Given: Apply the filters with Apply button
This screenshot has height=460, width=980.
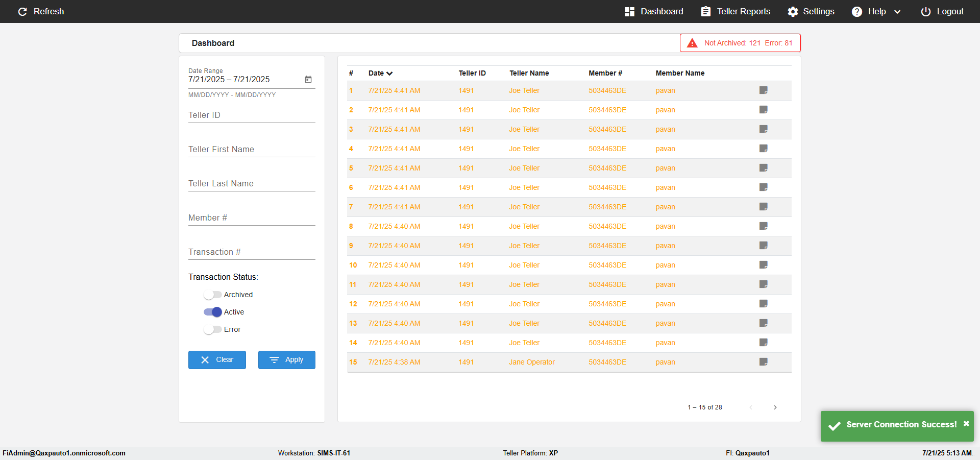Looking at the screenshot, I should [x=286, y=360].
